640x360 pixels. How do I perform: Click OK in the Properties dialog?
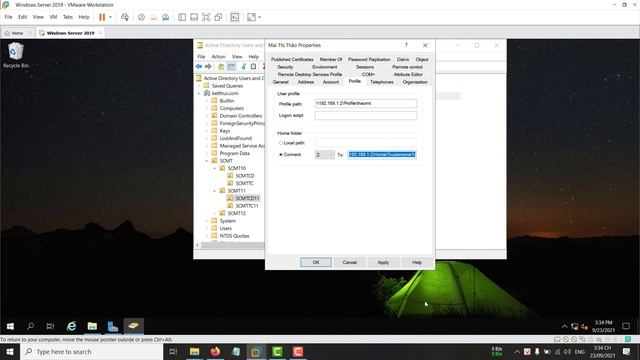[316, 262]
